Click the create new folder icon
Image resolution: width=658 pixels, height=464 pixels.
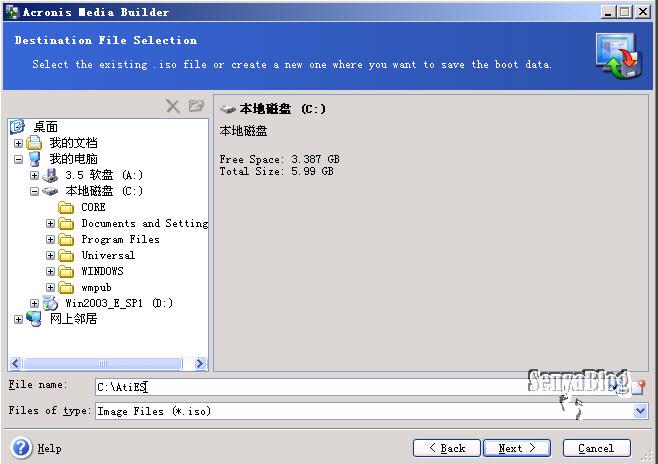pyautogui.click(x=196, y=106)
